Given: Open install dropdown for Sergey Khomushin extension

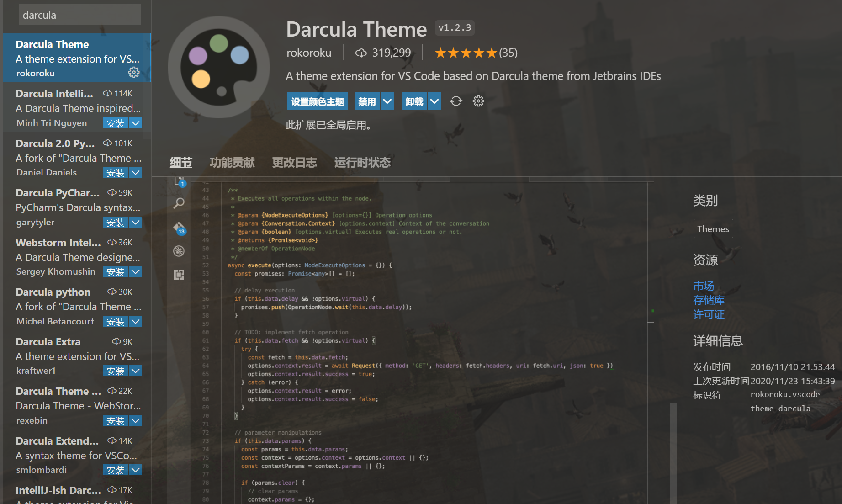Looking at the screenshot, I should click(x=136, y=271).
